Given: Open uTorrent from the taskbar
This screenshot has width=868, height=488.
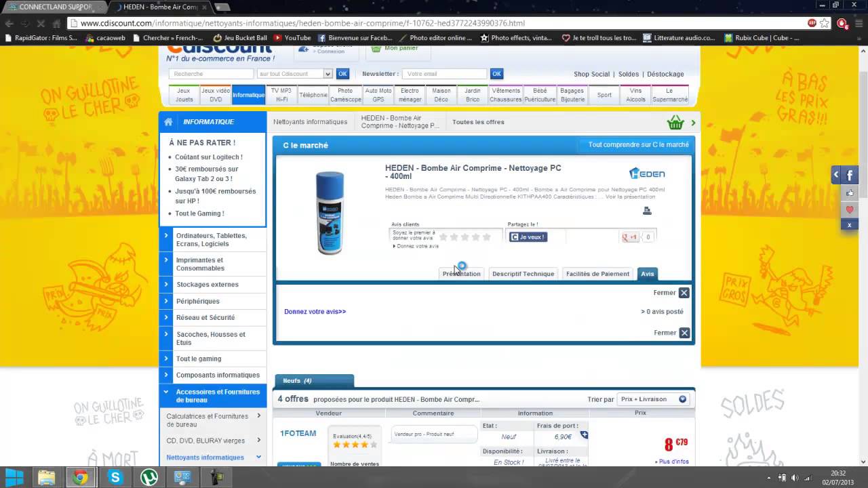Looking at the screenshot, I should coord(149,477).
